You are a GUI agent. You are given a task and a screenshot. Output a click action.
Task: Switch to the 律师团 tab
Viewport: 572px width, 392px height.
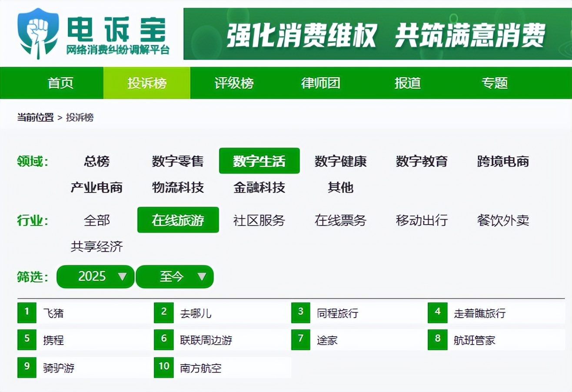(x=321, y=83)
